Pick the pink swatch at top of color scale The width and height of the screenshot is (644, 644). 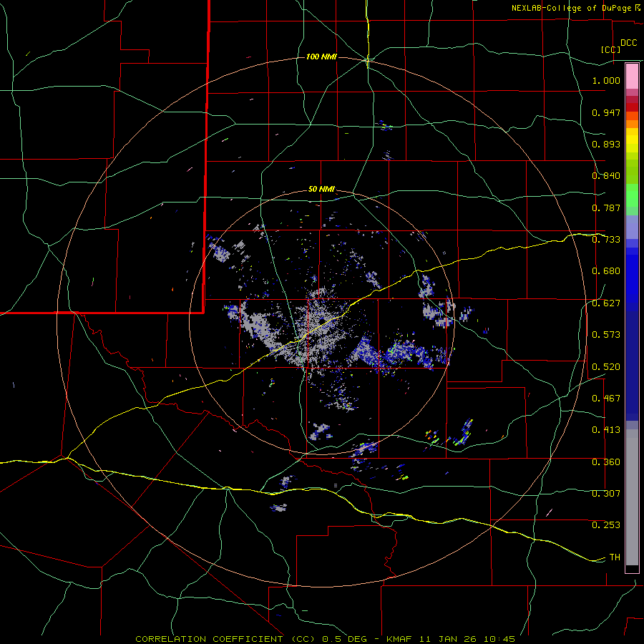pos(632,77)
